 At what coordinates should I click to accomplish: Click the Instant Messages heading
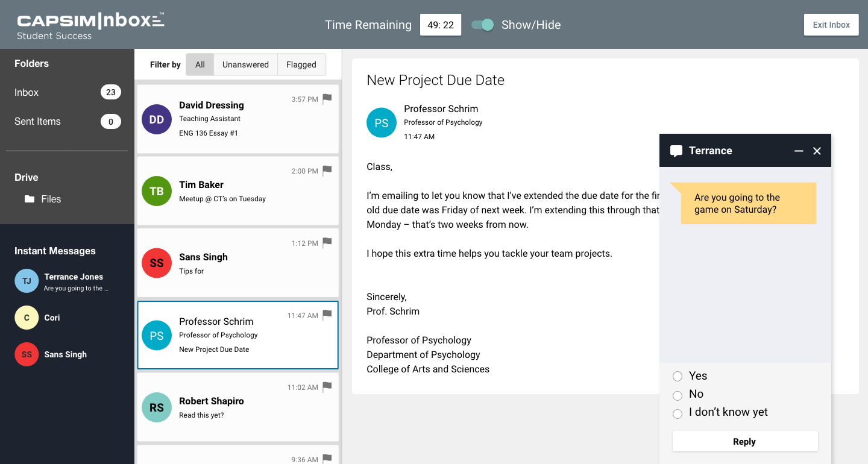(x=55, y=251)
